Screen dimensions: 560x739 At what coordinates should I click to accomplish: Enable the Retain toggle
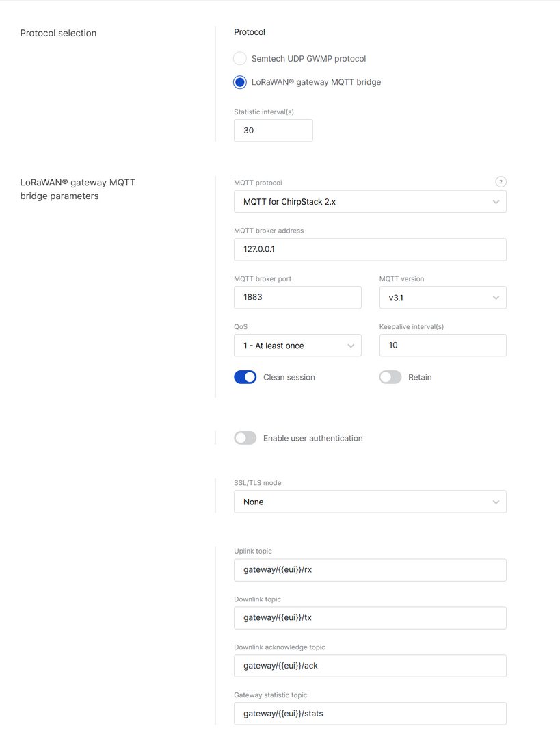pyautogui.click(x=390, y=377)
